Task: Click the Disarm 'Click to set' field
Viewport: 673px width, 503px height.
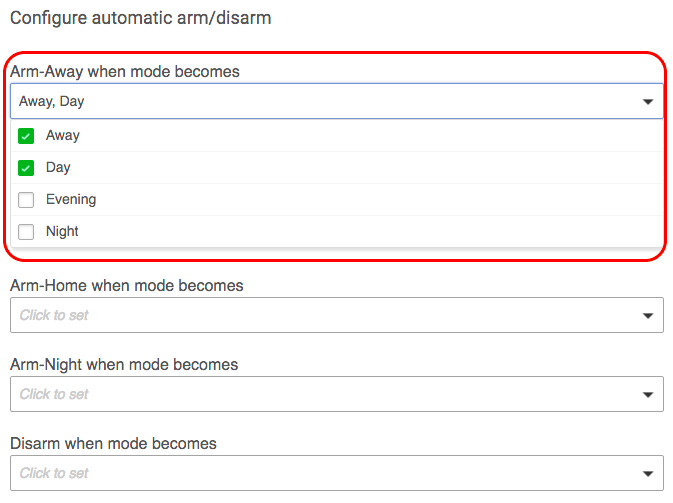Action: [x=337, y=473]
